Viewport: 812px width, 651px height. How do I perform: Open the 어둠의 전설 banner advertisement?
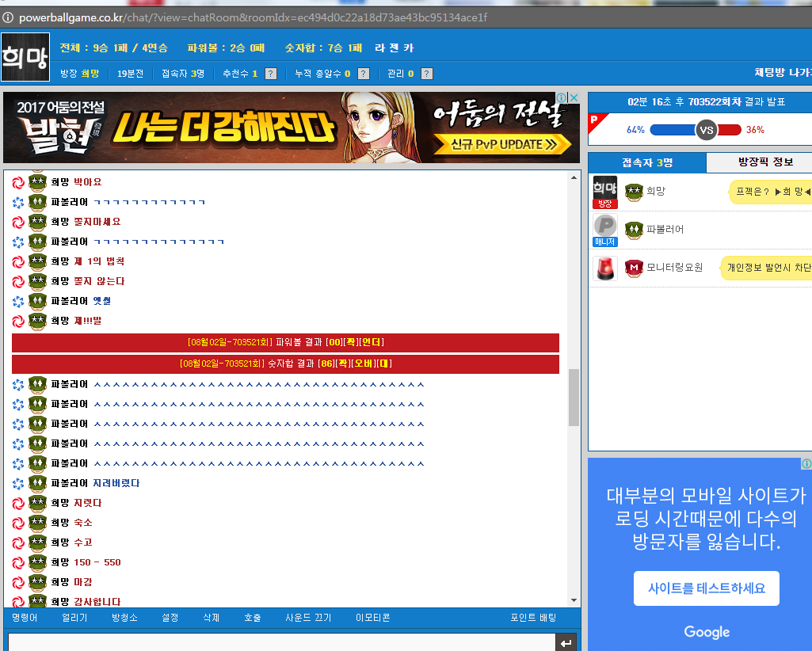(x=292, y=128)
